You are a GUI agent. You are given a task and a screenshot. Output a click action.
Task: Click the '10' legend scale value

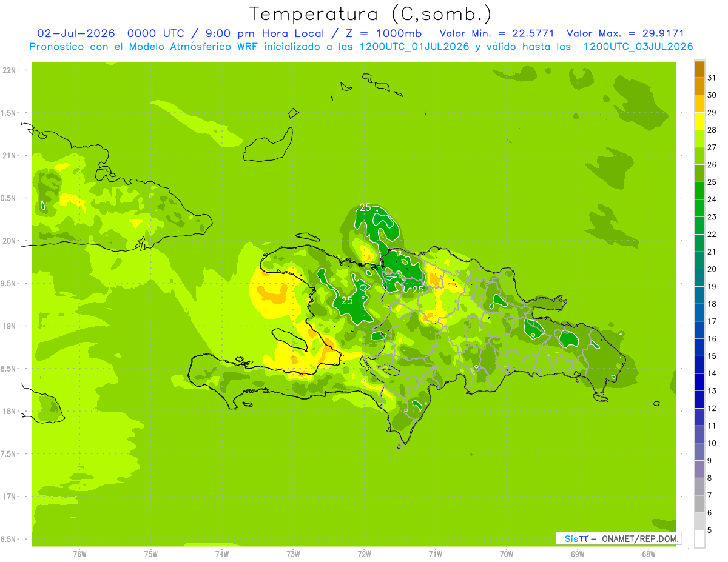pyautogui.click(x=712, y=444)
